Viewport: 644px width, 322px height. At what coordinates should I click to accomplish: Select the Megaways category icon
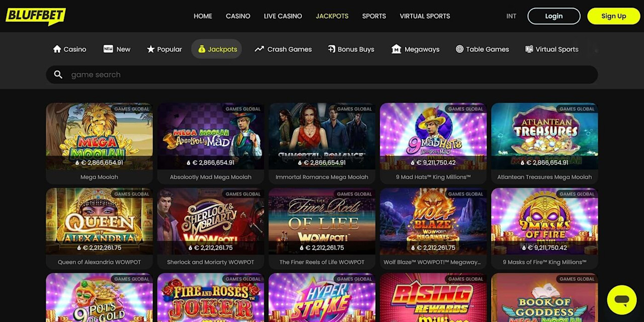396,49
